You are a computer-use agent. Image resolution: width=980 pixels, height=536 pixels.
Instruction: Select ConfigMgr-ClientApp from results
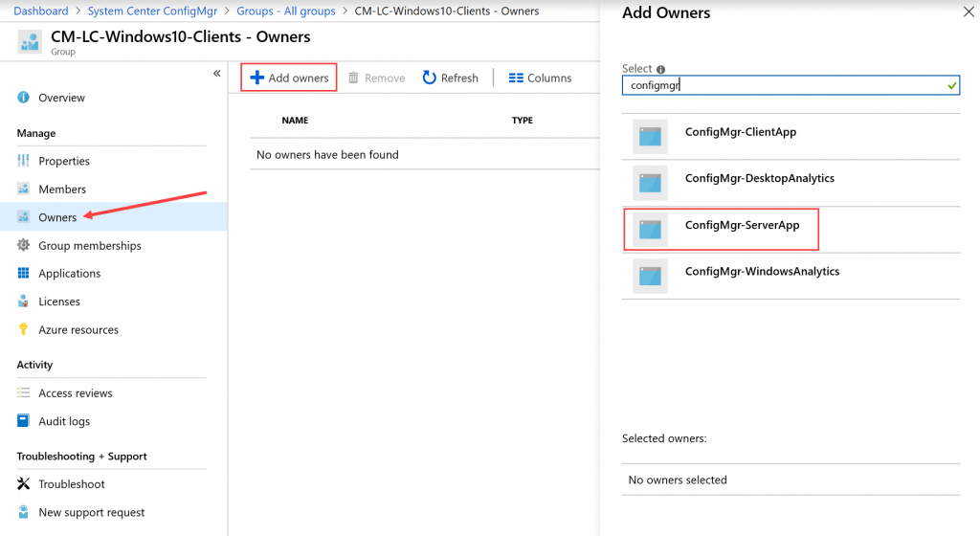coord(791,136)
